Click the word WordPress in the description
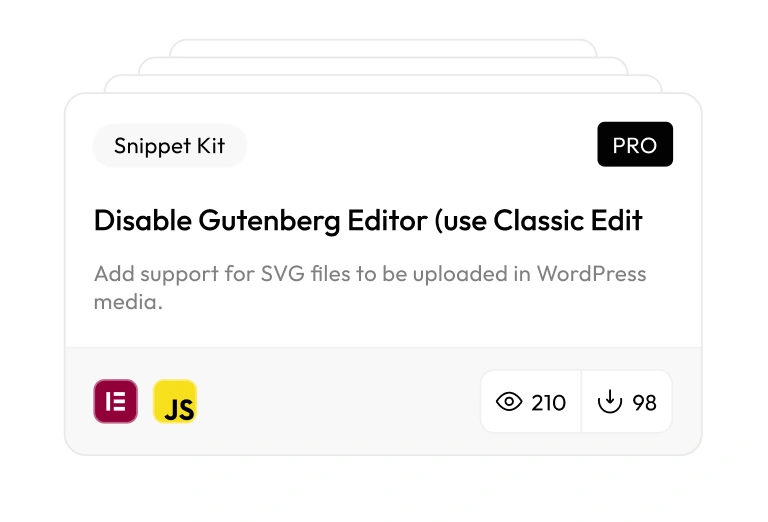768x522 pixels. point(591,273)
